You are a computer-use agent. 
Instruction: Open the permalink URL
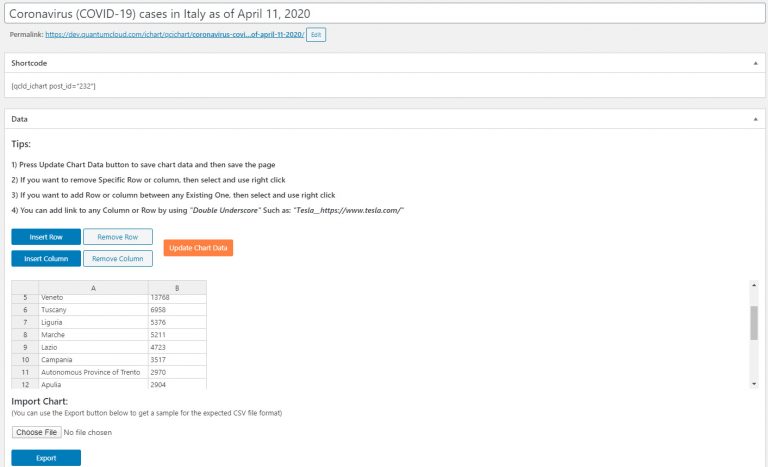pos(175,34)
